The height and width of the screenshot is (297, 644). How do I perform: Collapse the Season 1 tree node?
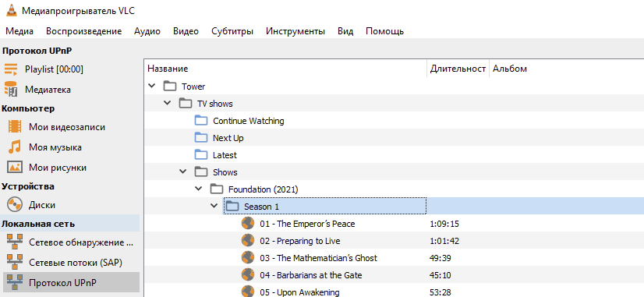(214, 207)
